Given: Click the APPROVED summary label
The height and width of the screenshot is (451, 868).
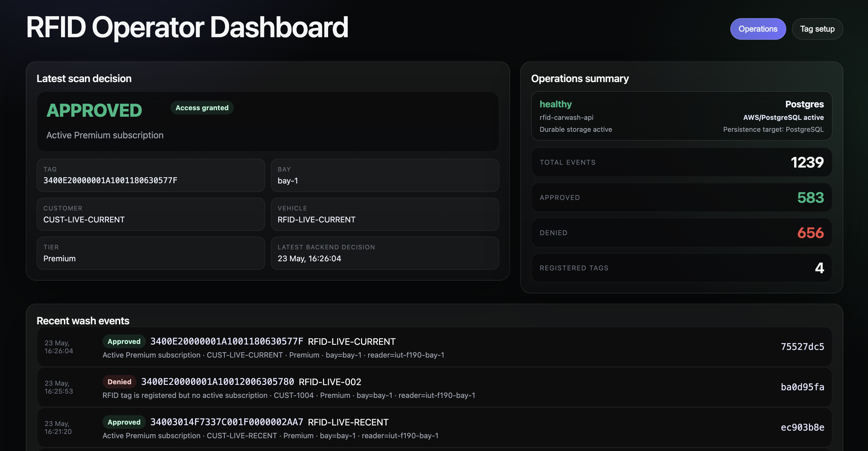Looking at the screenshot, I should (x=560, y=198).
